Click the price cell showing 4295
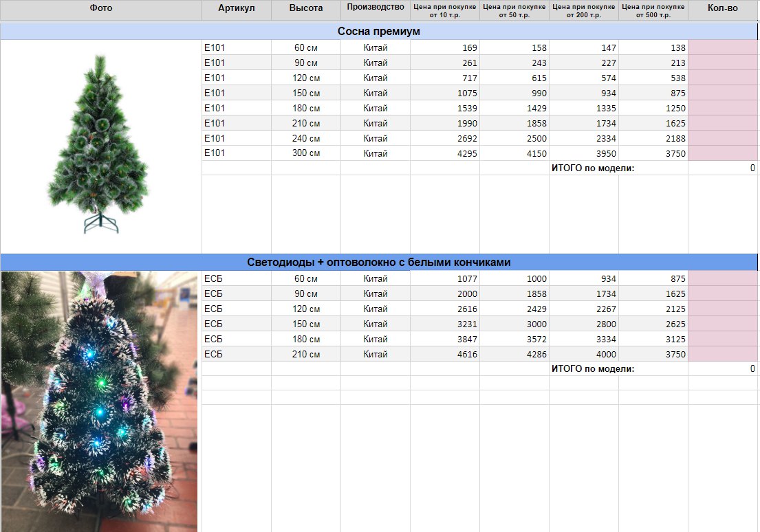Viewport: 760px width, 532px height. point(445,153)
